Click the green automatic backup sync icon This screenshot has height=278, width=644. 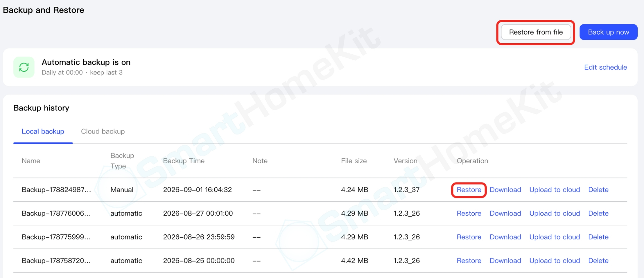[x=24, y=67]
